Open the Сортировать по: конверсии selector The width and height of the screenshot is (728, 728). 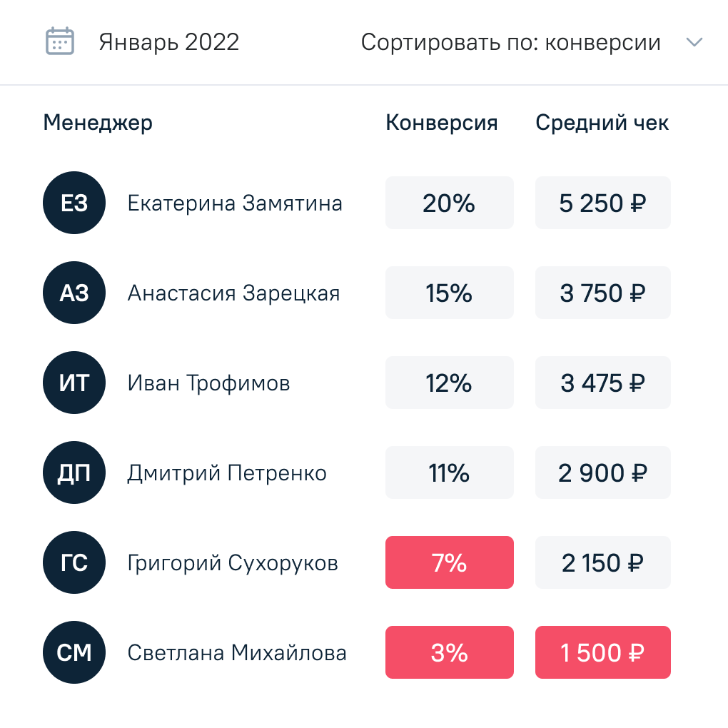pyautogui.click(x=511, y=42)
